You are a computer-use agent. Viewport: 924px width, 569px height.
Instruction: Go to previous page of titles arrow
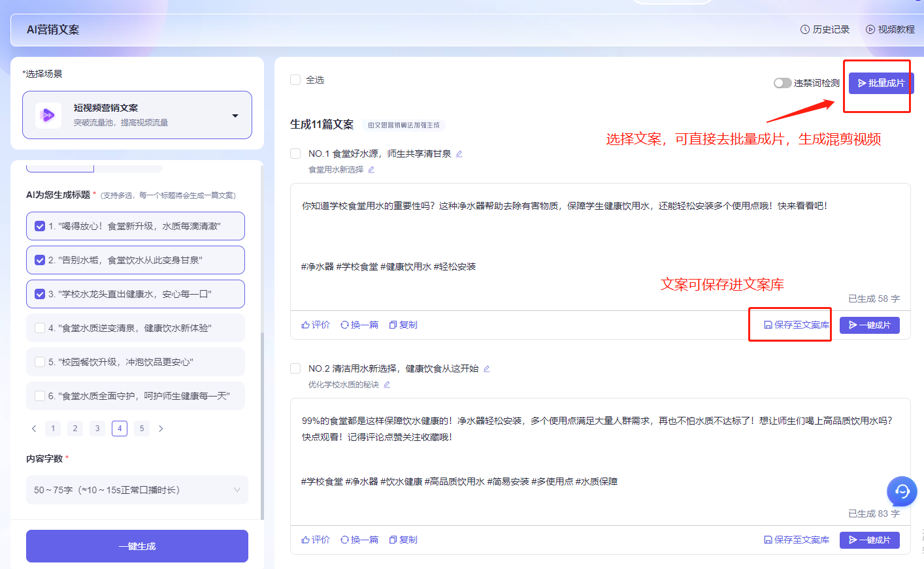pos(34,429)
